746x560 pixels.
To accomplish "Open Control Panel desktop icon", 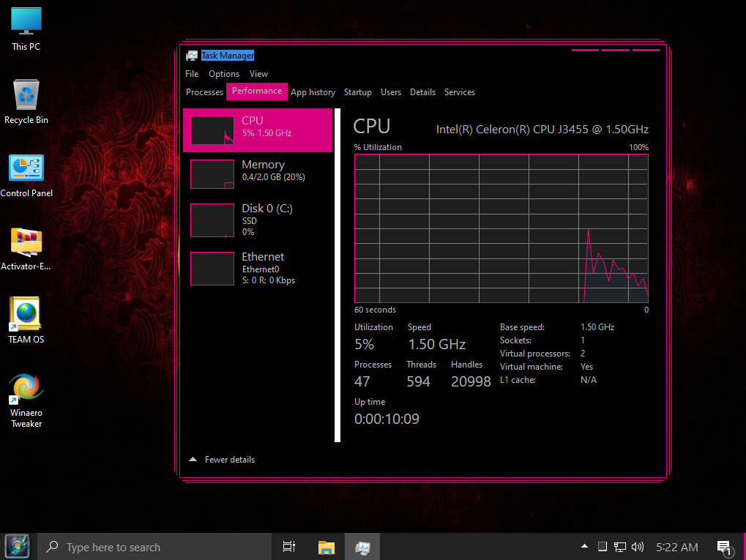I will (26, 176).
